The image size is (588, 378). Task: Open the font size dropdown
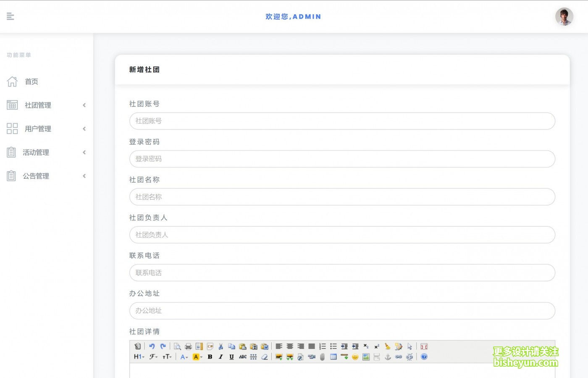tap(167, 357)
